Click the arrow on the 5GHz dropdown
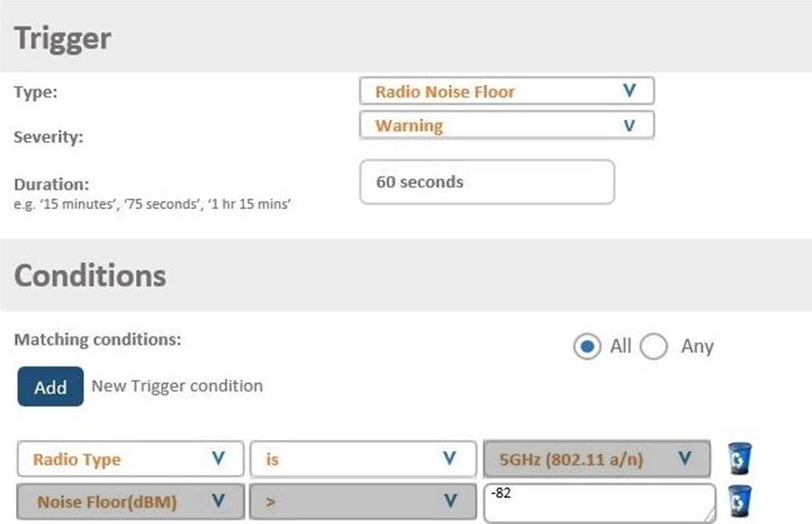Screen dimensions: 812x524 [684, 458]
